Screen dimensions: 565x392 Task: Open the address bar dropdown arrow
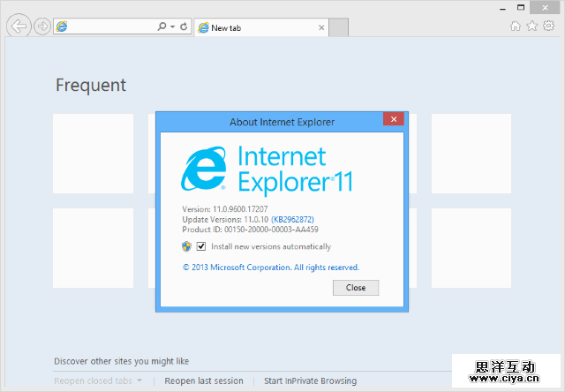[173, 26]
